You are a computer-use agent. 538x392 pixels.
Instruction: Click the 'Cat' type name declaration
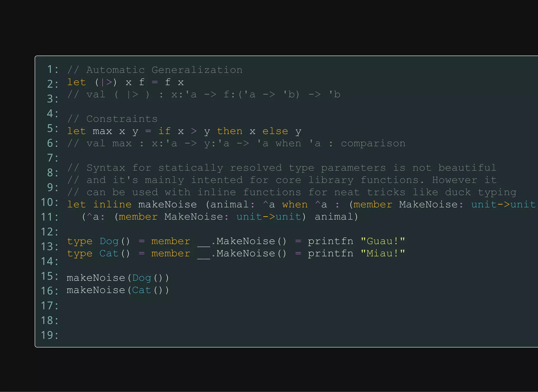[109, 254]
